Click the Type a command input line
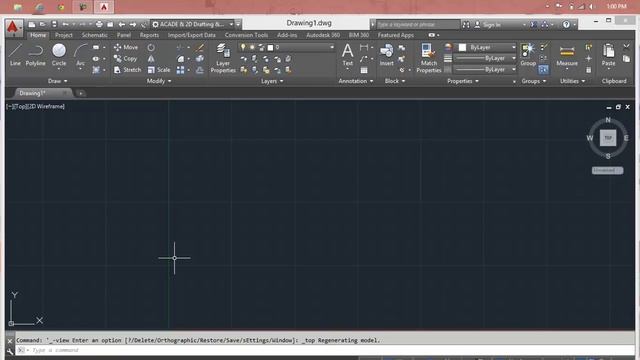Image resolution: width=640 pixels, height=360 pixels. [x=325, y=350]
